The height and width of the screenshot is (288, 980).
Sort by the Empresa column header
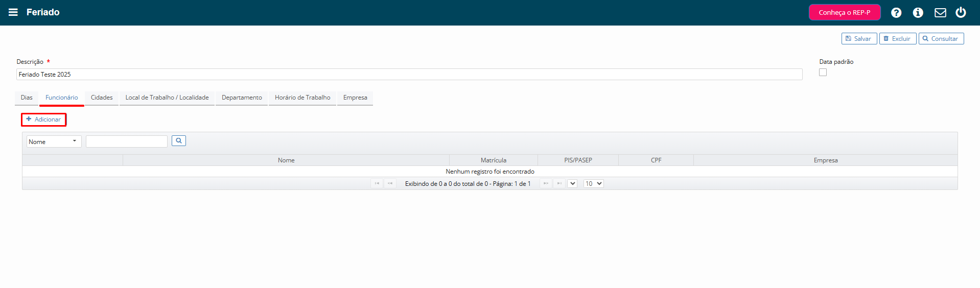point(826,160)
